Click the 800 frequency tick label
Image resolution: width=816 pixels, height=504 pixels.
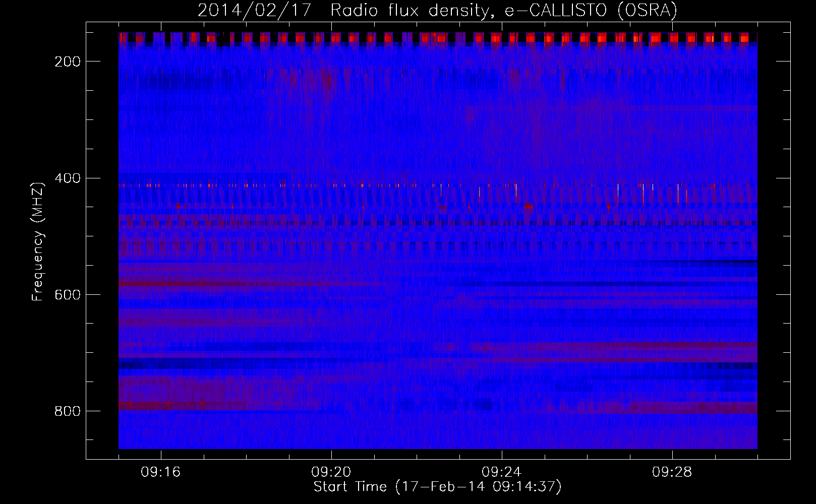coord(68,411)
